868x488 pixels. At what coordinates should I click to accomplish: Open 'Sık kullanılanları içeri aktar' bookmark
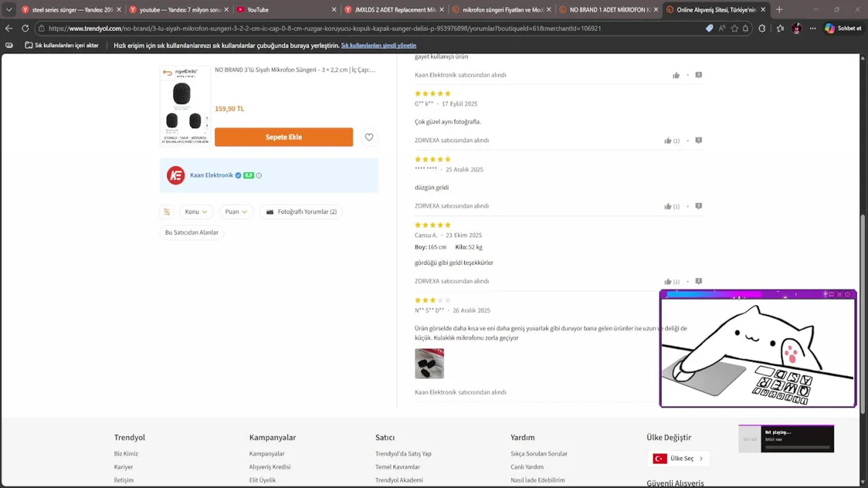click(62, 45)
